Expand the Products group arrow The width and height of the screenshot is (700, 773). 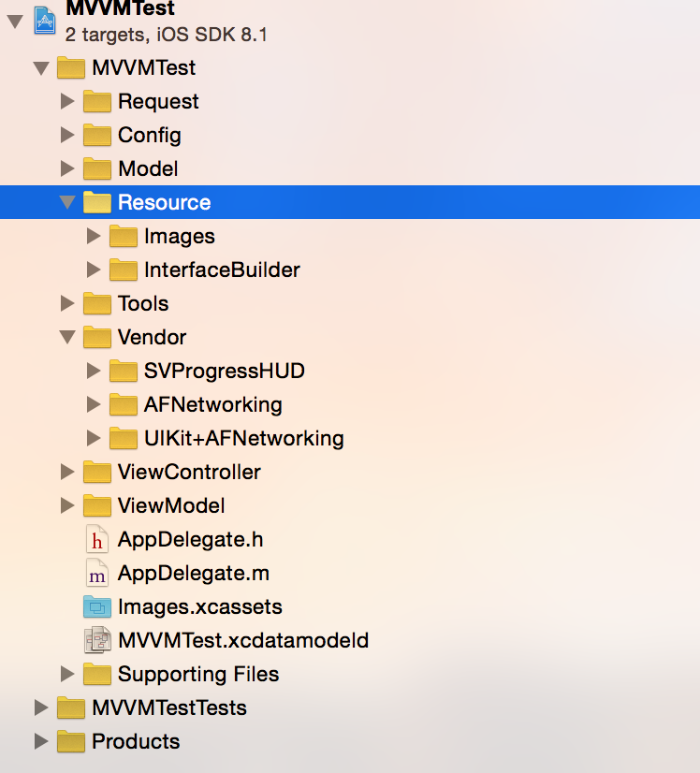[x=40, y=741]
